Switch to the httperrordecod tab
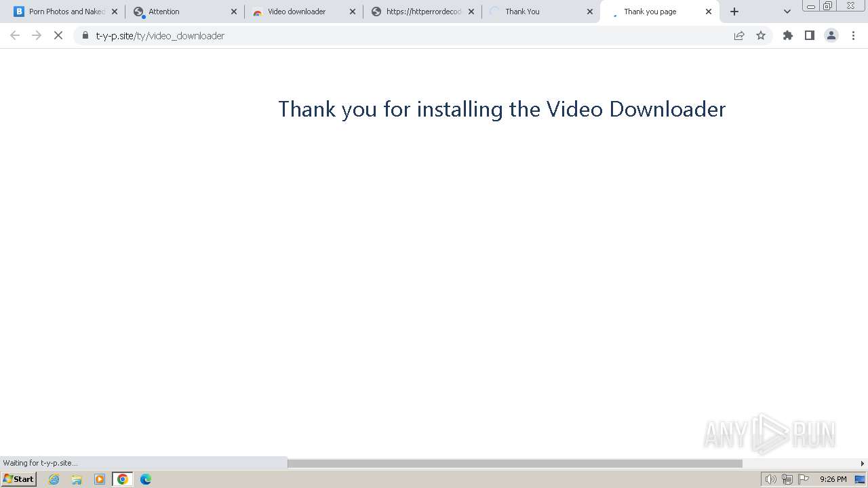 [422, 12]
